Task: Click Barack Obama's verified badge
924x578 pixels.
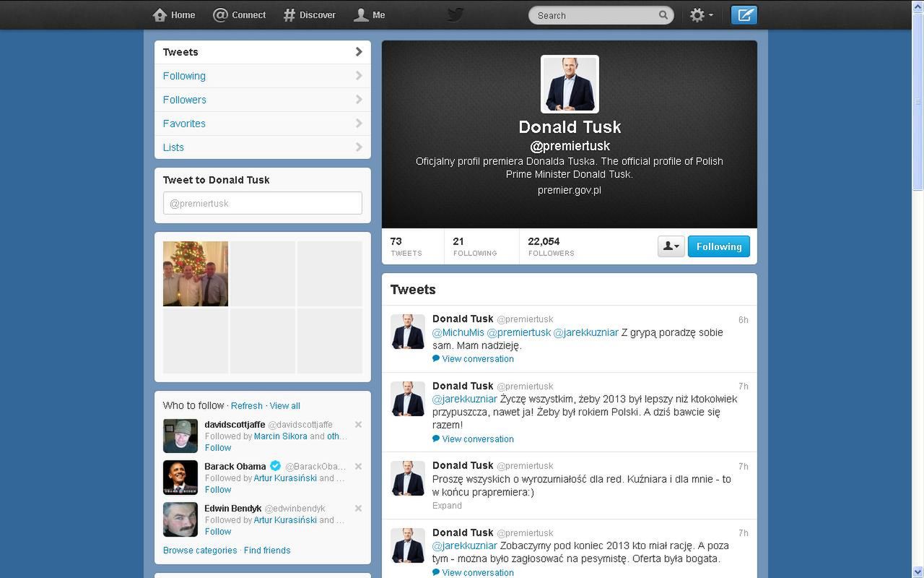Action: (275, 466)
